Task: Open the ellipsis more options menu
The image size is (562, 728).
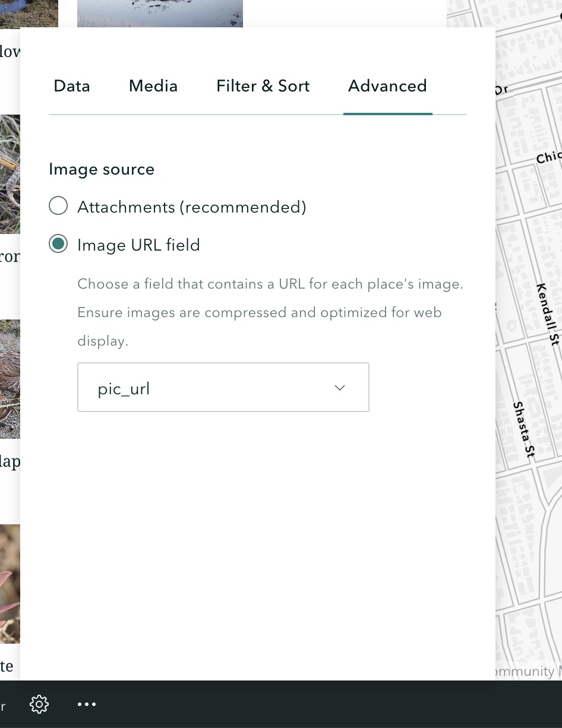Action: coord(87,704)
